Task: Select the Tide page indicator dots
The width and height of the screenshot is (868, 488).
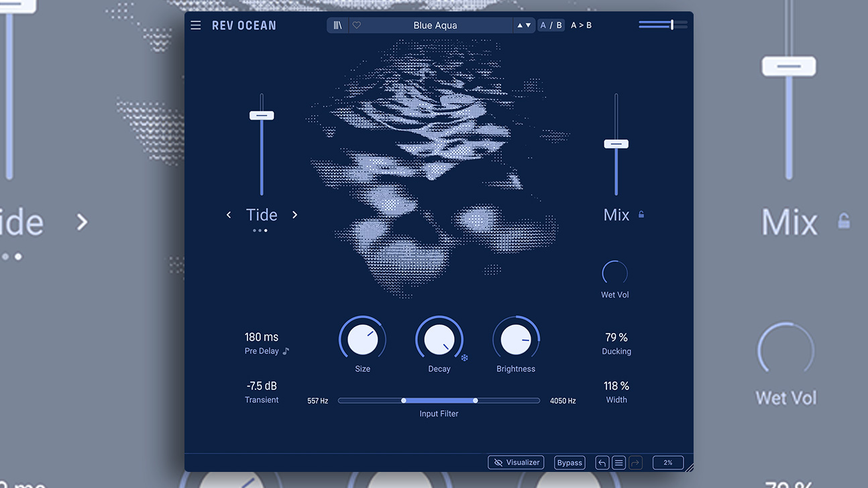Action: point(260,231)
